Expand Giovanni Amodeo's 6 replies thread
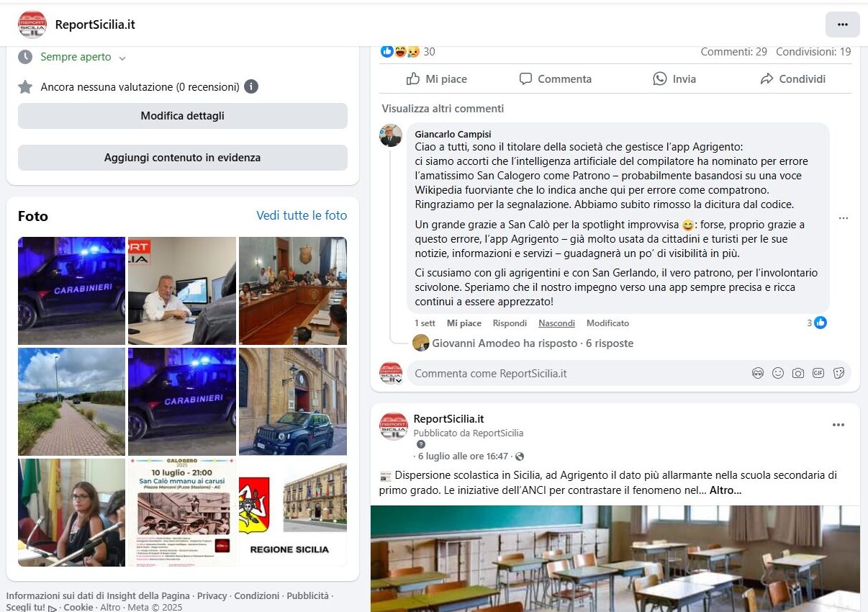The height and width of the screenshot is (612, 868). [x=533, y=343]
